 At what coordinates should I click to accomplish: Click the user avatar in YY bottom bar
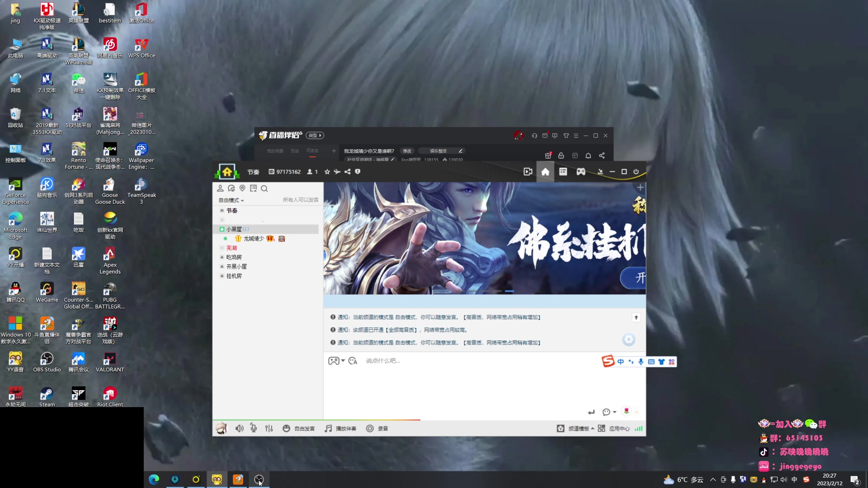221,428
